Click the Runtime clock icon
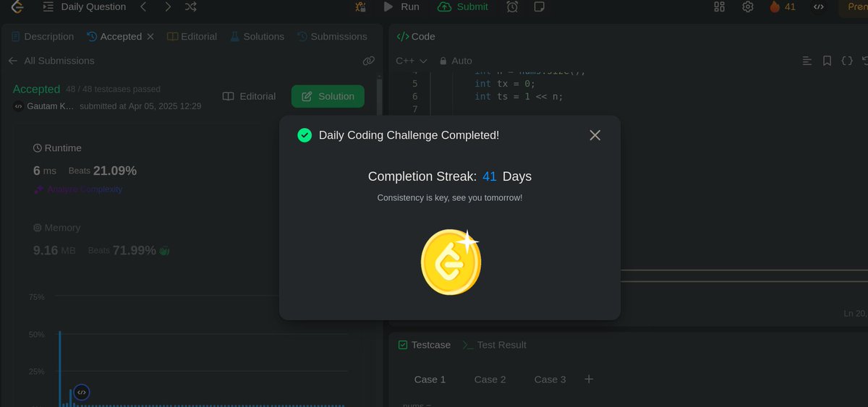The image size is (868, 407). coord(38,148)
